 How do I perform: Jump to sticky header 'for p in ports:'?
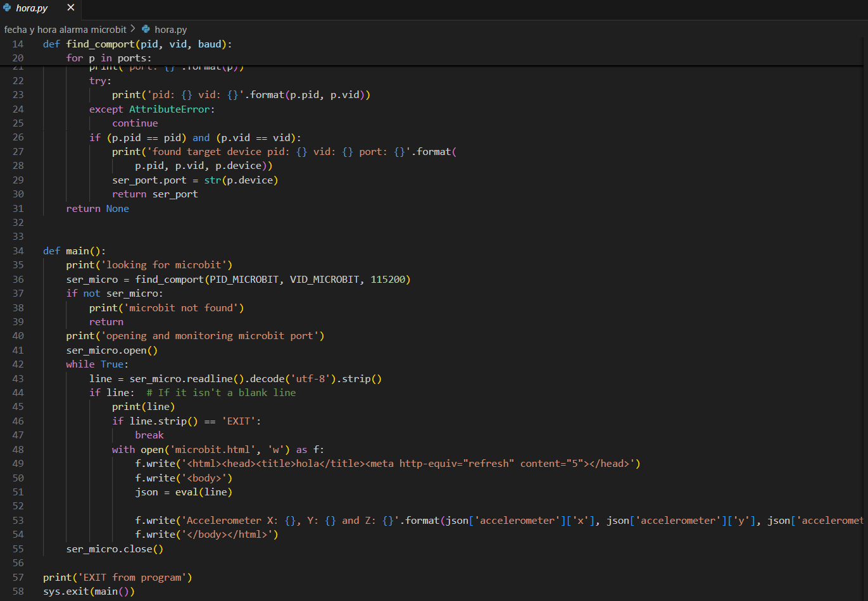[x=108, y=58]
